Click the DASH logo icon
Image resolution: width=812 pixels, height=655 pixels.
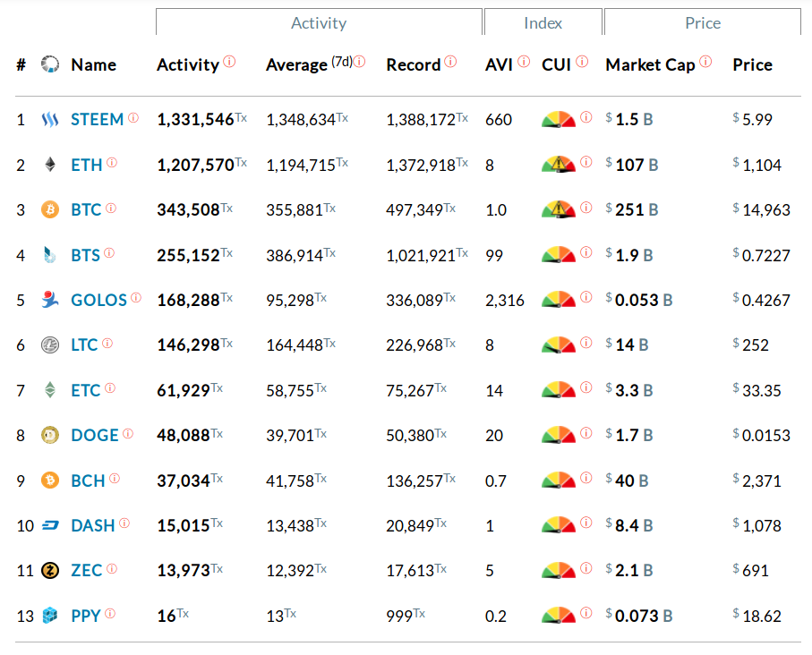(50, 525)
